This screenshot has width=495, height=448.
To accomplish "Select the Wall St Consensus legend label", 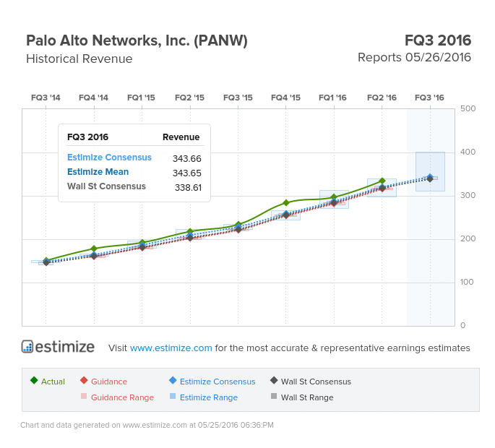I will click(316, 382).
